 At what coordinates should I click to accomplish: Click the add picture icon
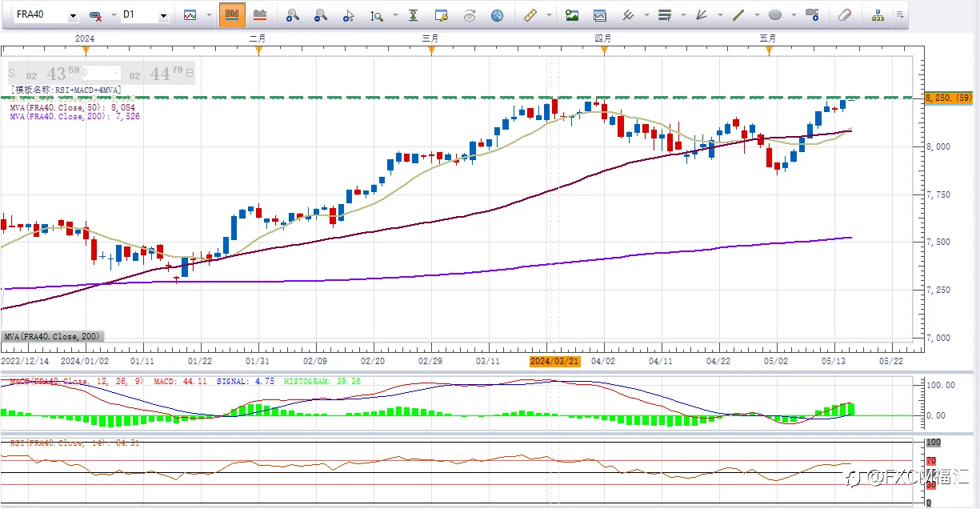click(572, 15)
